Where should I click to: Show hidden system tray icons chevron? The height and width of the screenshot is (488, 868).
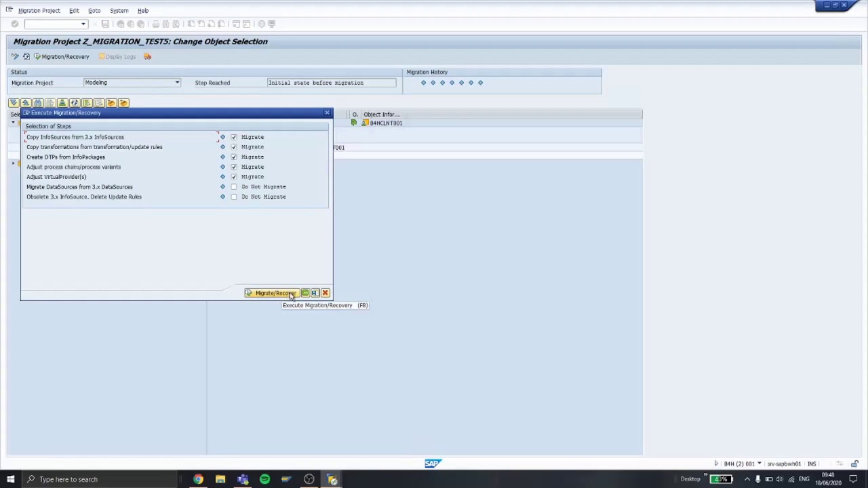[x=747, y=479]
